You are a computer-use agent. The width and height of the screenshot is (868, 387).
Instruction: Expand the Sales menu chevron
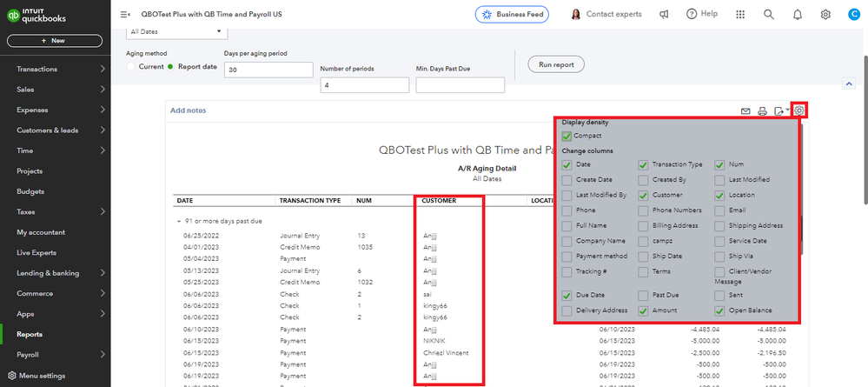(103, 90)
